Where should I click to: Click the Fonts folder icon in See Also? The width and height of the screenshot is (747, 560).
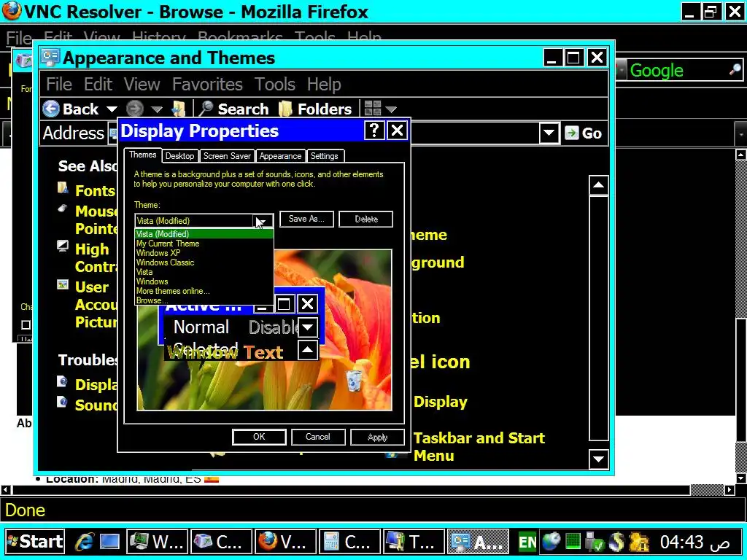point(63,187)
